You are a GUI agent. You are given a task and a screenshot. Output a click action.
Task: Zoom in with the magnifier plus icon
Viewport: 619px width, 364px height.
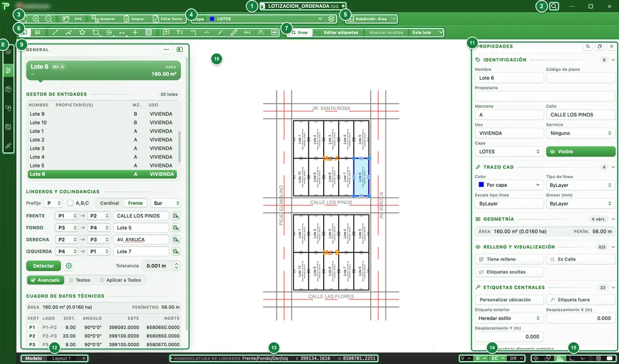click(x=36, y=19)
